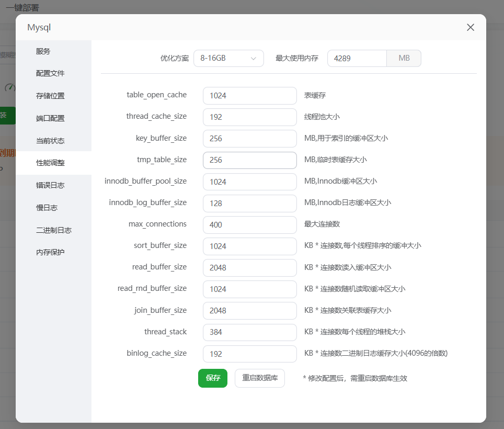This screenshot has width=504, height=429.
Task: Switch to 二进制日志 tab
Action: pyautogui.click(x=53, y=230)
